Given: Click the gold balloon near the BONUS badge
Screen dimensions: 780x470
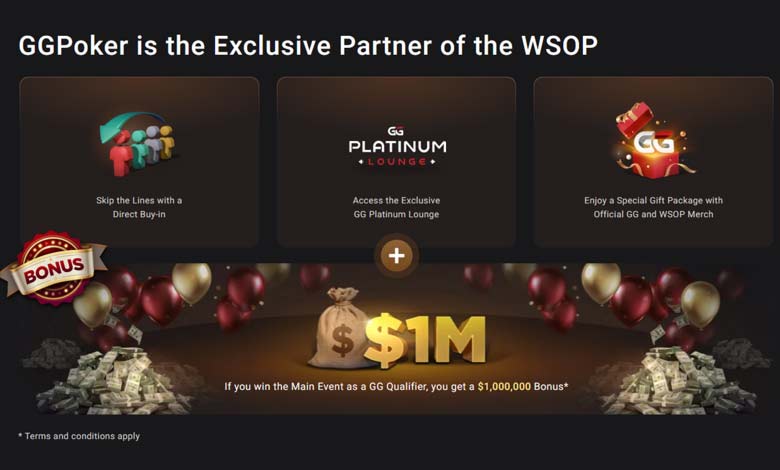Looking at the screenshot, I should pyautogui.click(x=93, y=304).
